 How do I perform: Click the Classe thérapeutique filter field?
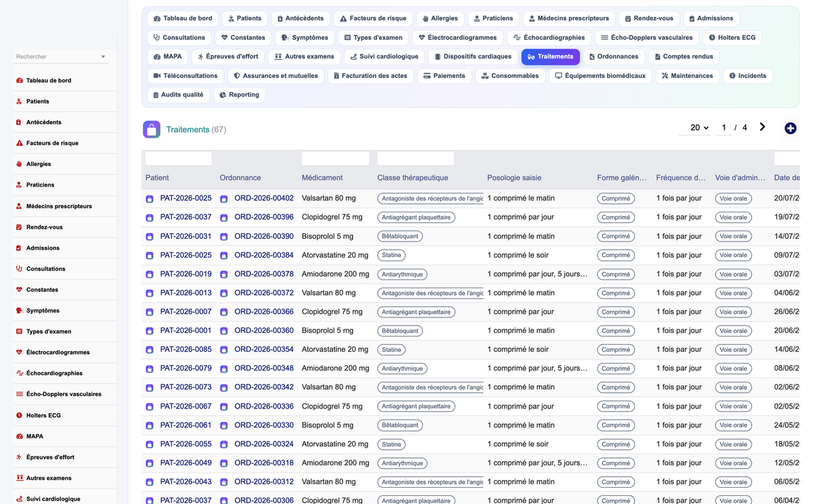pyautogui.click(x=415, y=159)
